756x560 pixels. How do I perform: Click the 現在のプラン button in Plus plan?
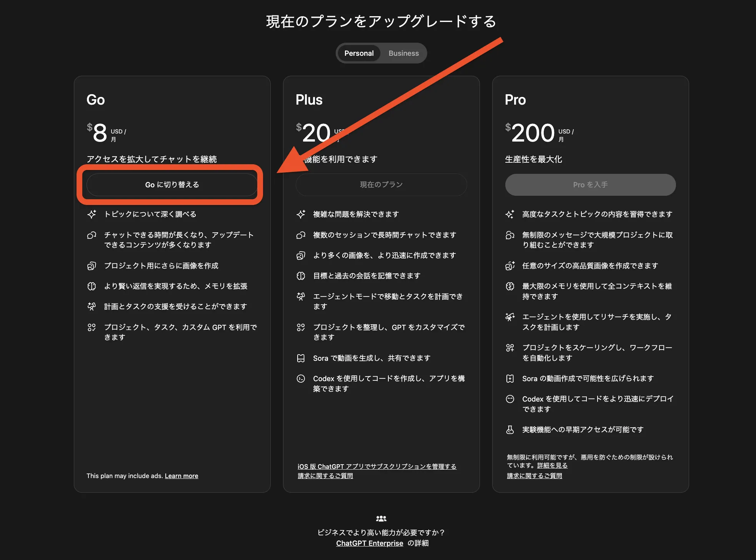click(x=381, y=185)
